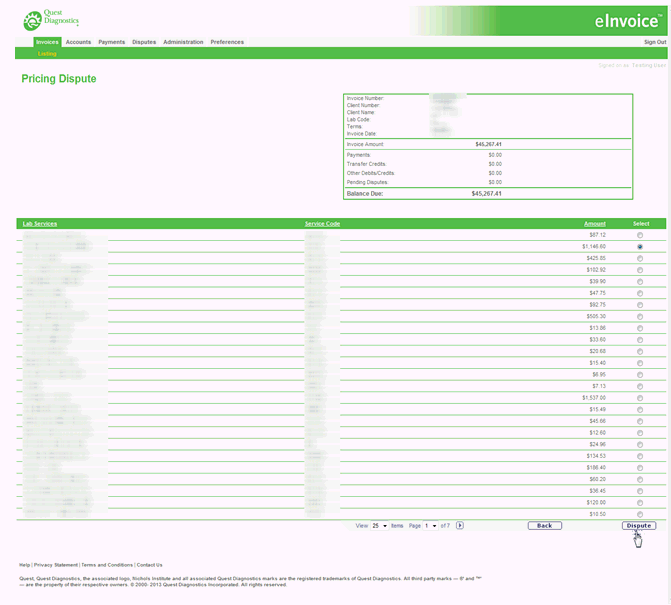
Task: Select radio button for $1,537.00 row
Action: [x=640, y=398]
